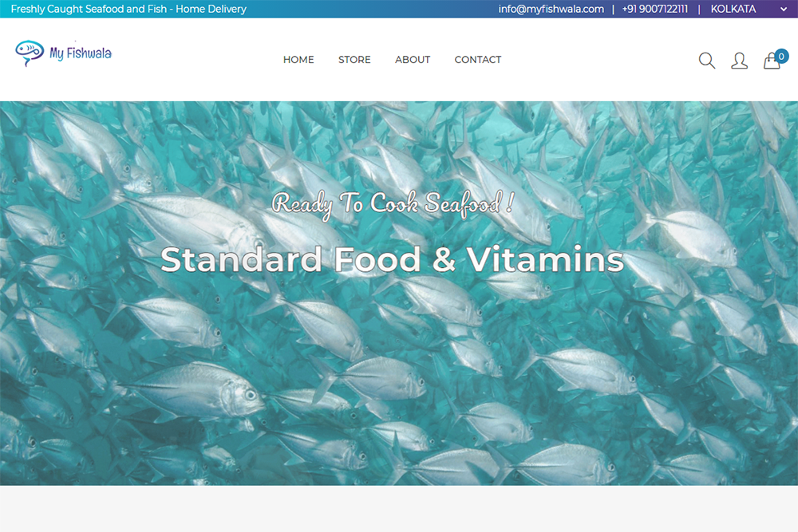Open the ABOUT page link
The image size is (798, 532).
click(413, 60)
